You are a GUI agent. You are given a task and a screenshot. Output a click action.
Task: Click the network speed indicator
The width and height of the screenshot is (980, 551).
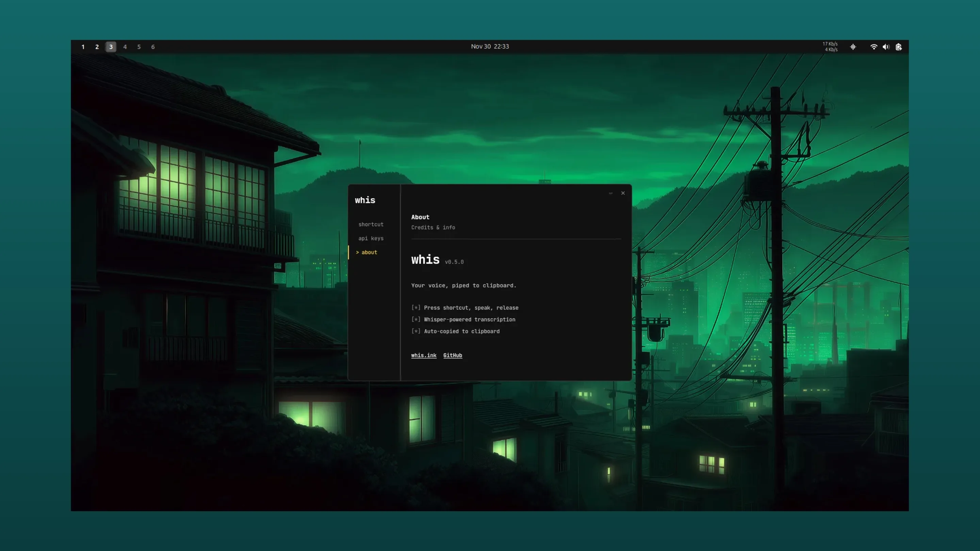tap(830, 46)
